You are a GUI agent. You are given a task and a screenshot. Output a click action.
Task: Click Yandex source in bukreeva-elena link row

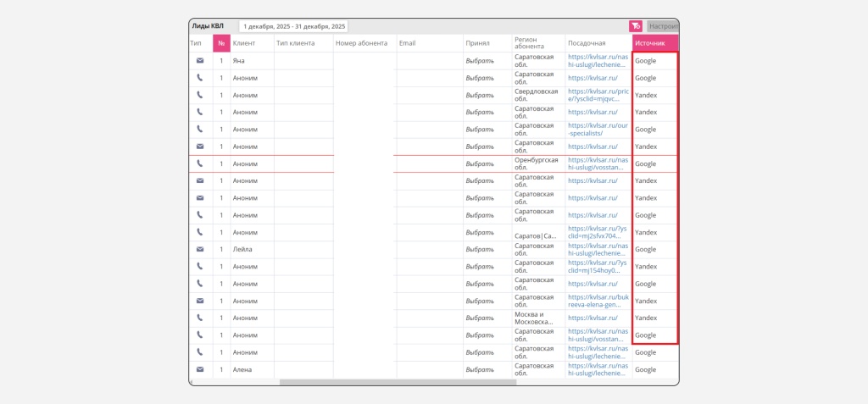click(646, 301)
